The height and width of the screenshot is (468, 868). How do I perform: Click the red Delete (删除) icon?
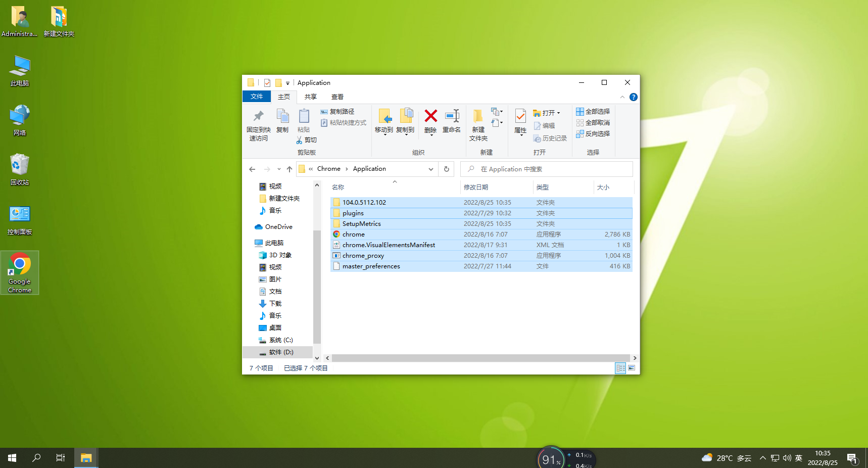431,116
